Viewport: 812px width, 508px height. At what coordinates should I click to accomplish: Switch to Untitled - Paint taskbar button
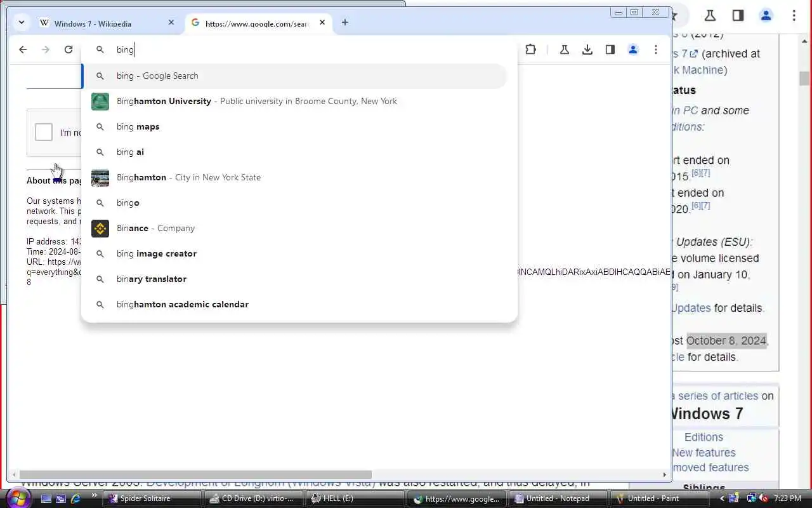pyautogui.click(x=660, y=498)
